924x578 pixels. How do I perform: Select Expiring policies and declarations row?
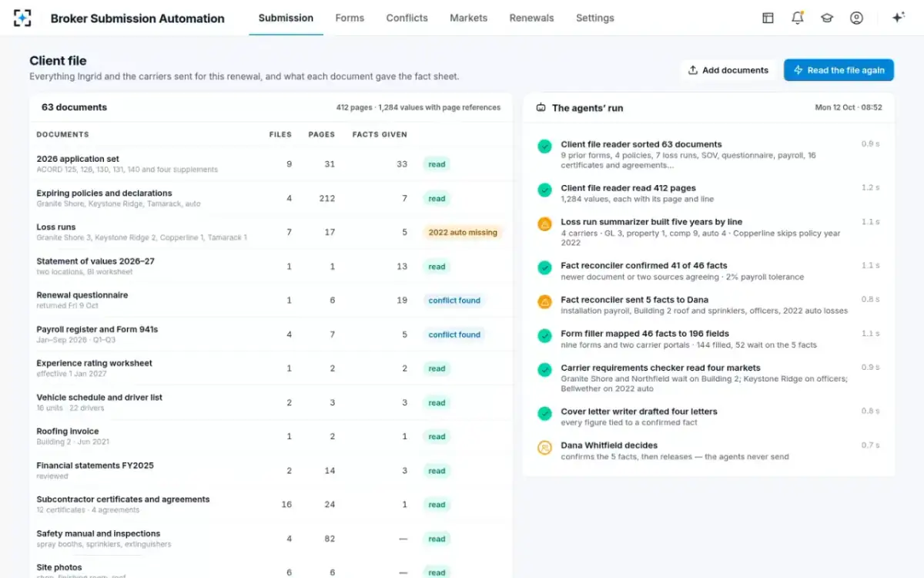pos(271,198)
